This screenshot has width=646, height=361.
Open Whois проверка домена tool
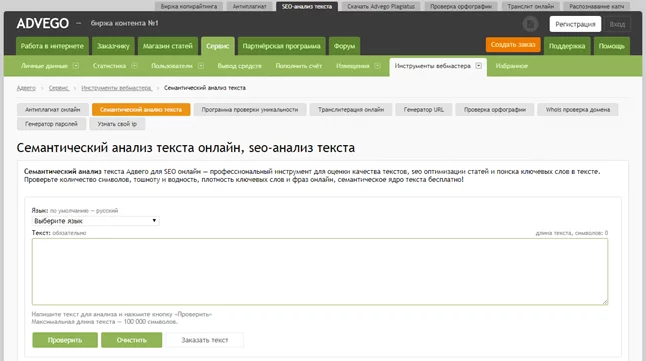tap(578, 110)
